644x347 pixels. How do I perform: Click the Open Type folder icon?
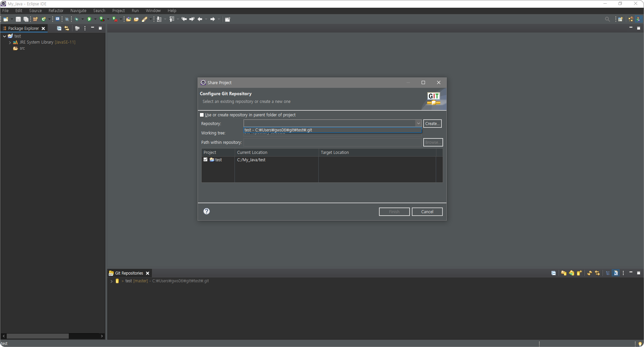pyautogui.click(x=128, y=19)
